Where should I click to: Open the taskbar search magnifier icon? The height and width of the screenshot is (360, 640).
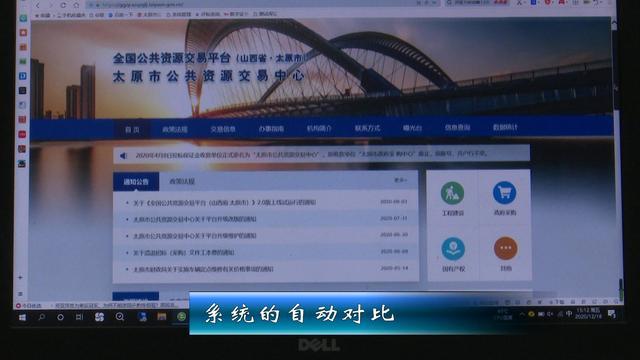point(41,317)
